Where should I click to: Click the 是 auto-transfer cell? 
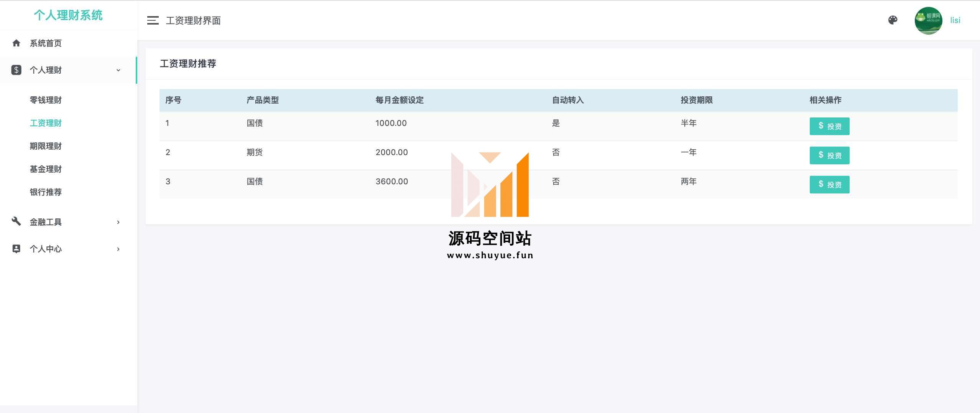click(556, 123)
